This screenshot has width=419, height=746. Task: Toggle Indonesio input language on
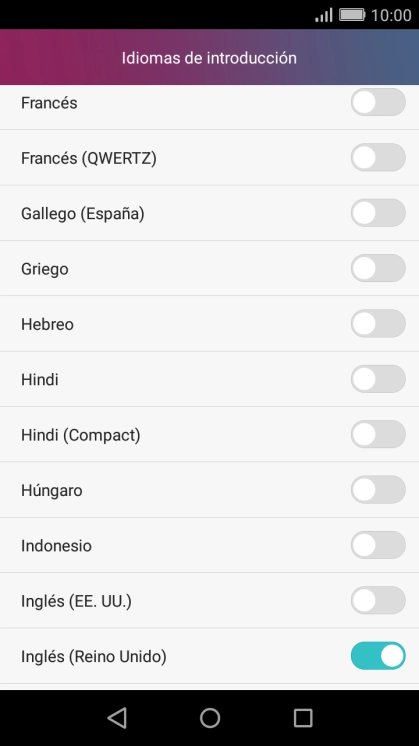(x=378, y=545)
